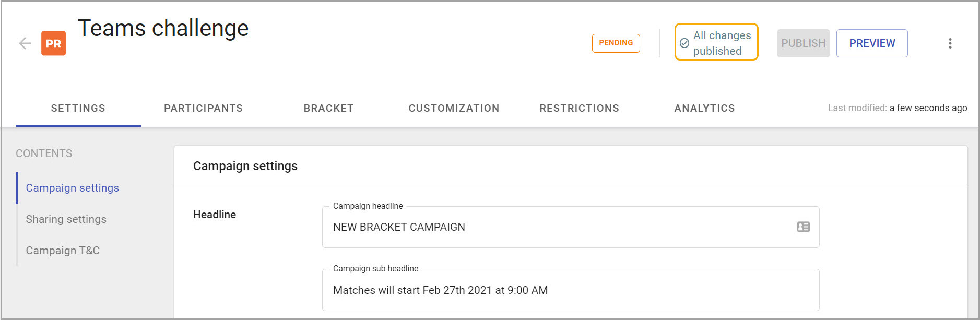Jump to Campaign T&C section

tap(63, 251)
